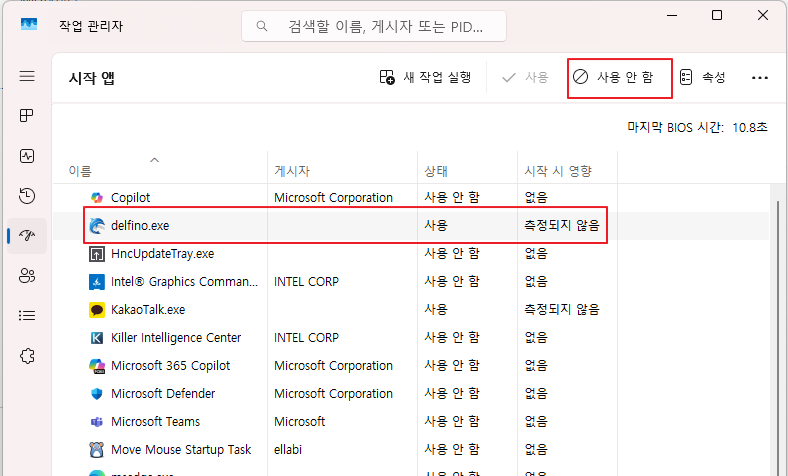788x476 pixels.
Task: Open the three-dot more options menu
Action: pos(759,78)
